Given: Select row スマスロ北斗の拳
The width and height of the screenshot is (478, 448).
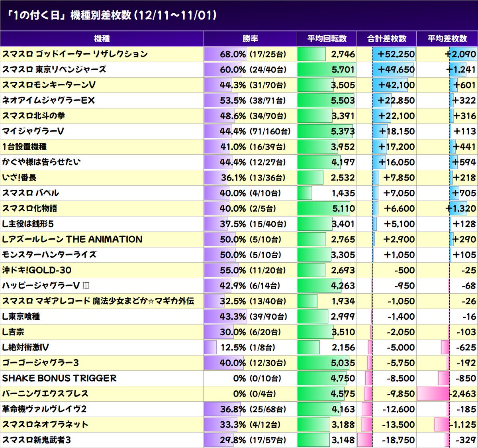Looking at the screenshot, I should click(239, 116).
